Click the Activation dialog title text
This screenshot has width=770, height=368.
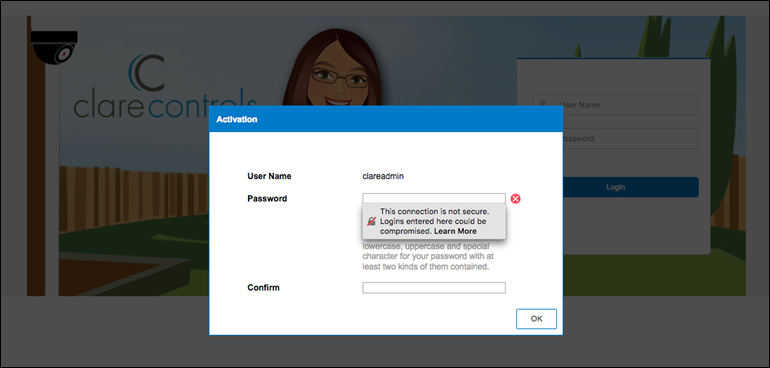click(237, 119)
